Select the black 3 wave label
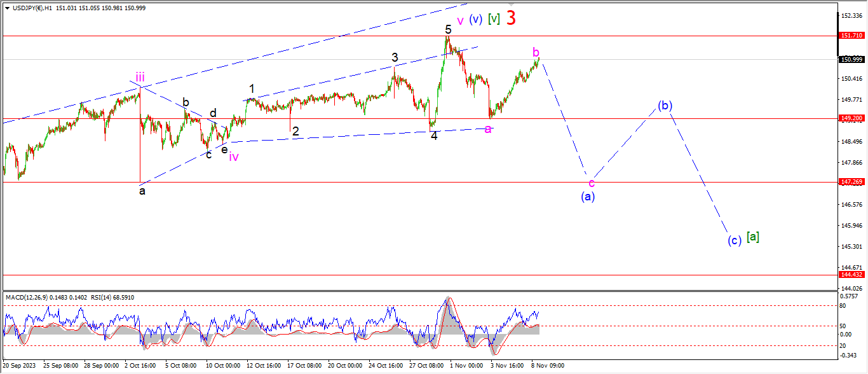This screenshot has width=868, height=374. (x=395, y=58)
